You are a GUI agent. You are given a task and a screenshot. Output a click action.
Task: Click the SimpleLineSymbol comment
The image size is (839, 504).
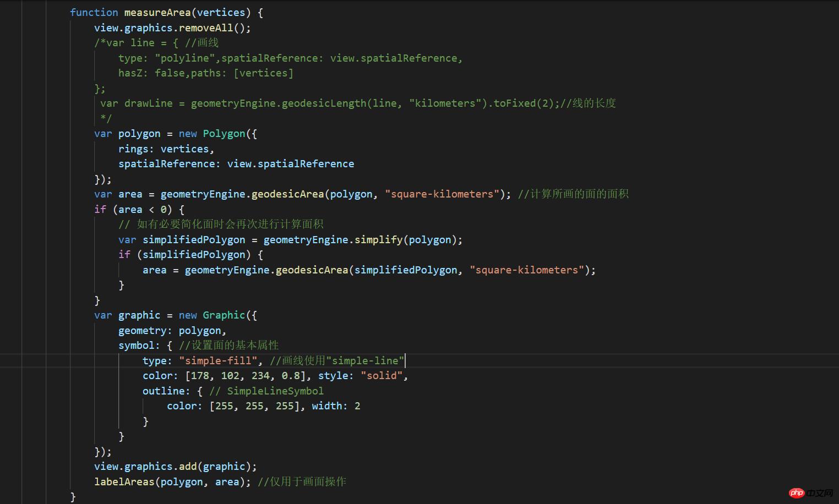coord(275,391)
